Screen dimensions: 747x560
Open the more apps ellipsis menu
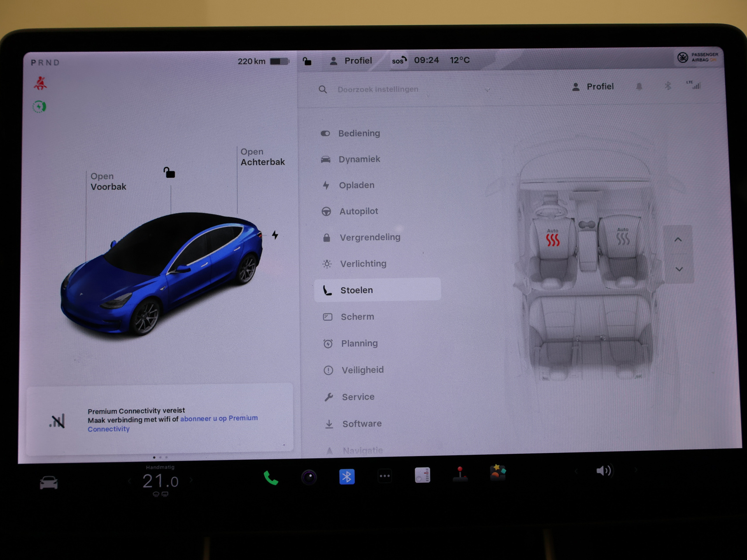[384, 476]
